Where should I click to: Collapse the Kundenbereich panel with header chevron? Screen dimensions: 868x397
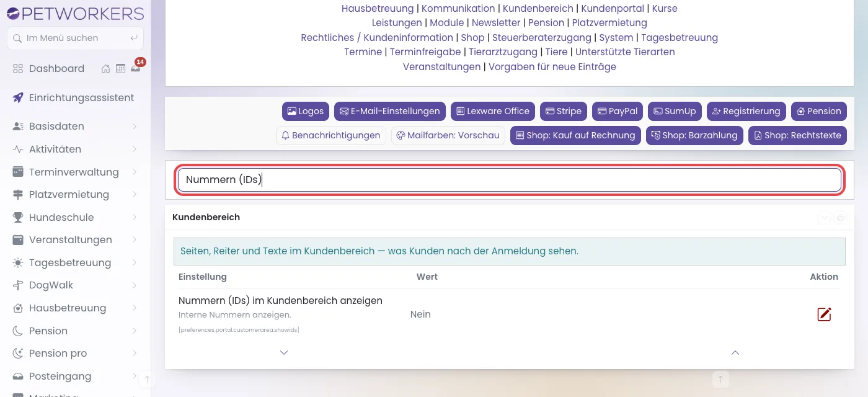824,218
